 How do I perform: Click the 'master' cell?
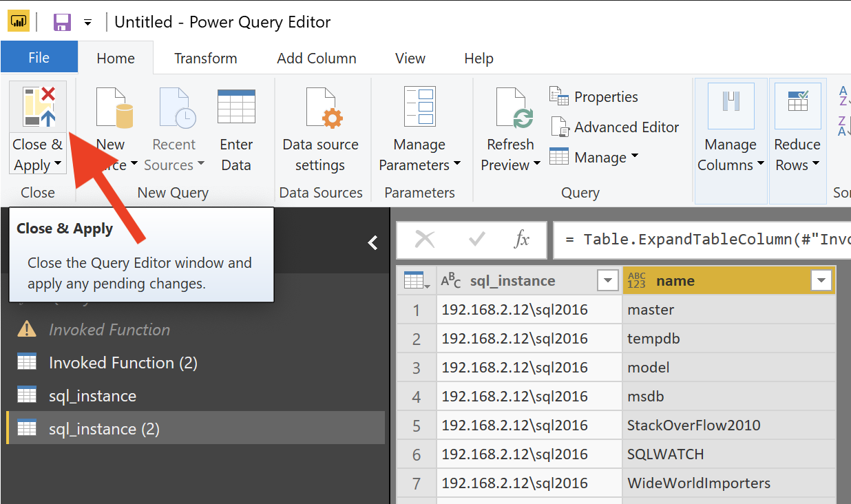tap(729, 310)
